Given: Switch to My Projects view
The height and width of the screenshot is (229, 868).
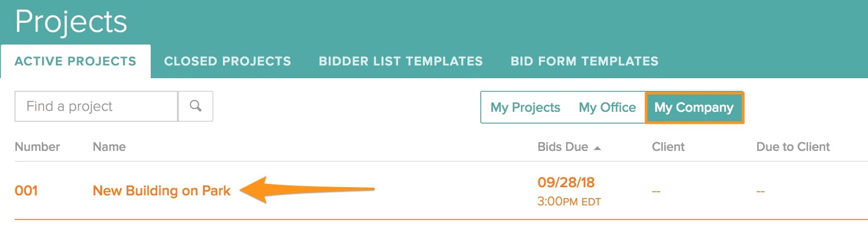Looking at the screenshot, I should (525, 107).
